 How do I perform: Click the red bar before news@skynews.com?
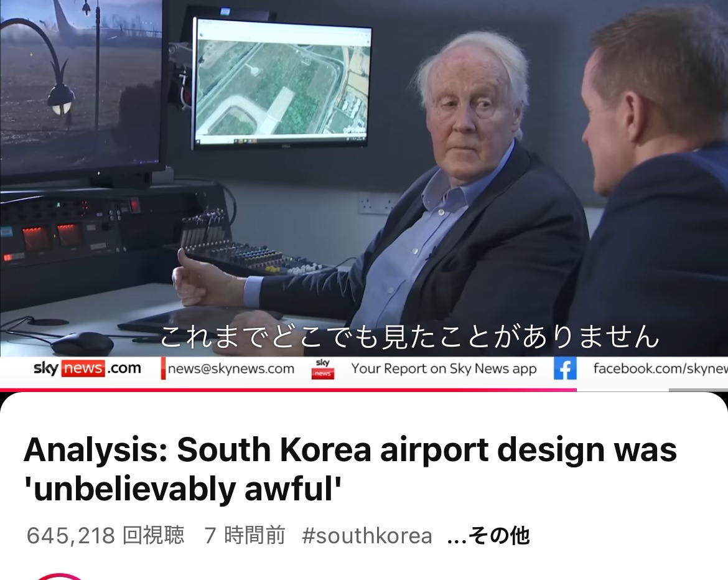[163, 368]
